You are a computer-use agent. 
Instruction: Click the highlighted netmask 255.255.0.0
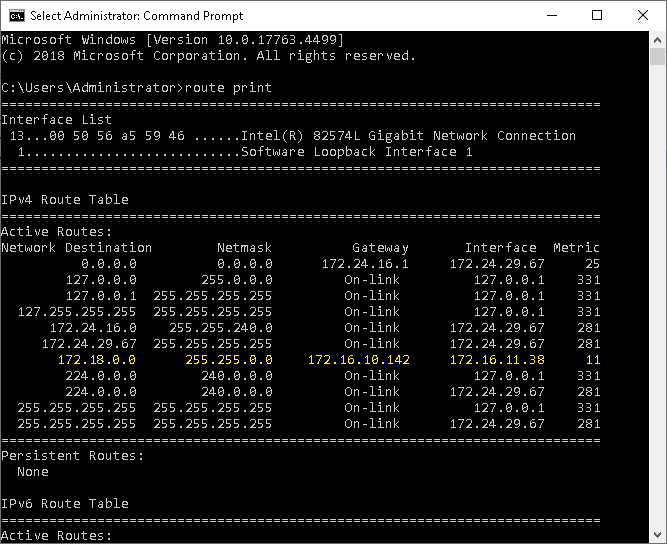click(228, 360)
